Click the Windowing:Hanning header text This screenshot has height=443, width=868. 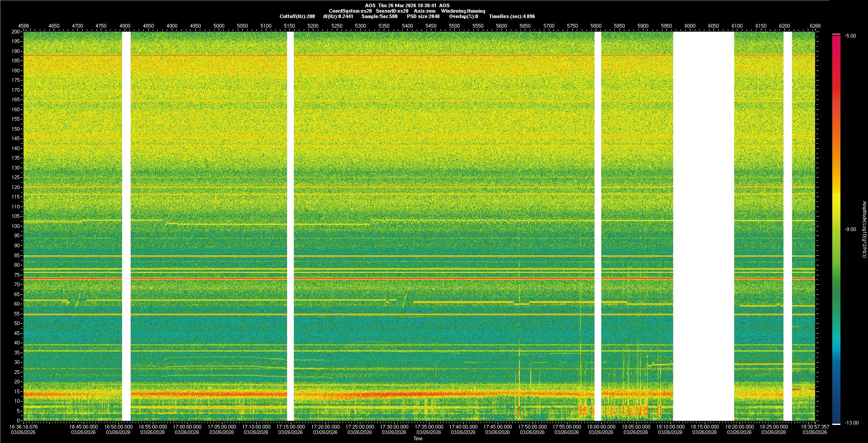463,11
